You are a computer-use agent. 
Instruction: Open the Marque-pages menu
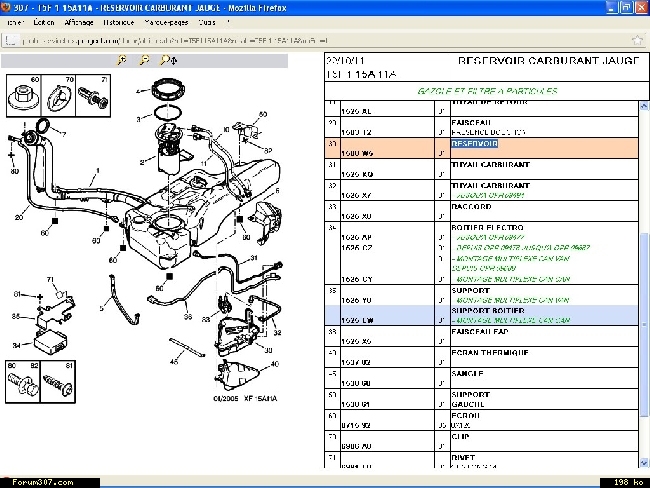pos(166,22)
